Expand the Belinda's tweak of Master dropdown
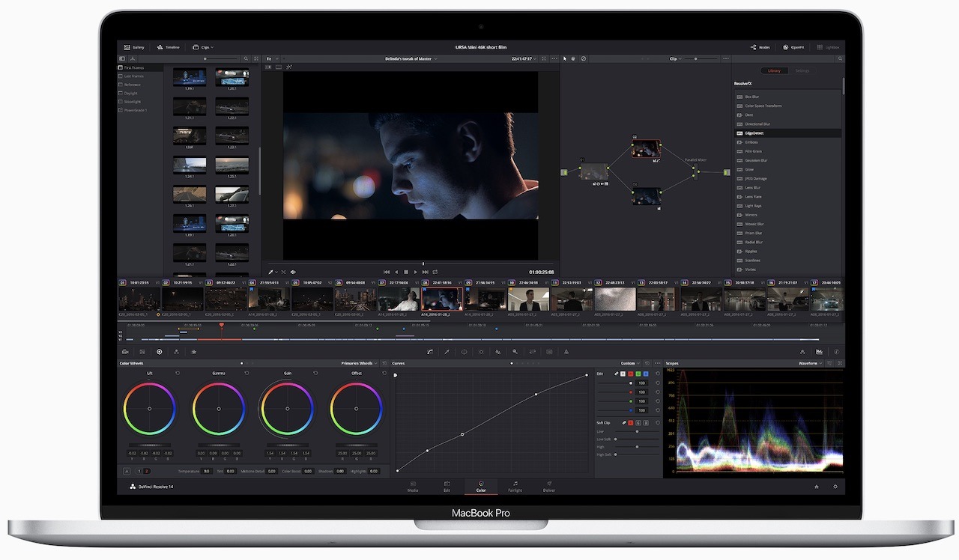The height and width of the screenshot is (560, 959). [410, 58]
